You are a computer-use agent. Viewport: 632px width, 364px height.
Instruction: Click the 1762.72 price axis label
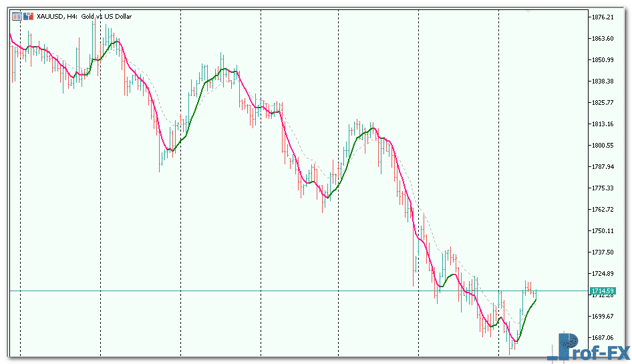602,210
